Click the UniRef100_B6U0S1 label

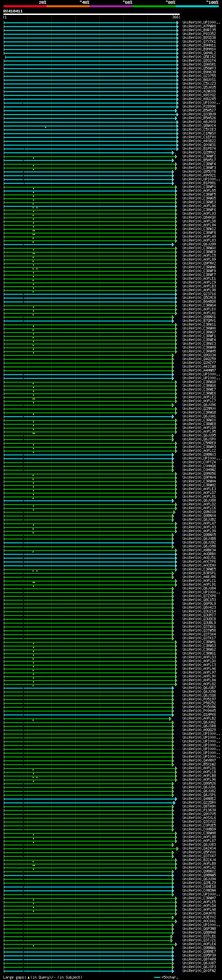(199, 80)
